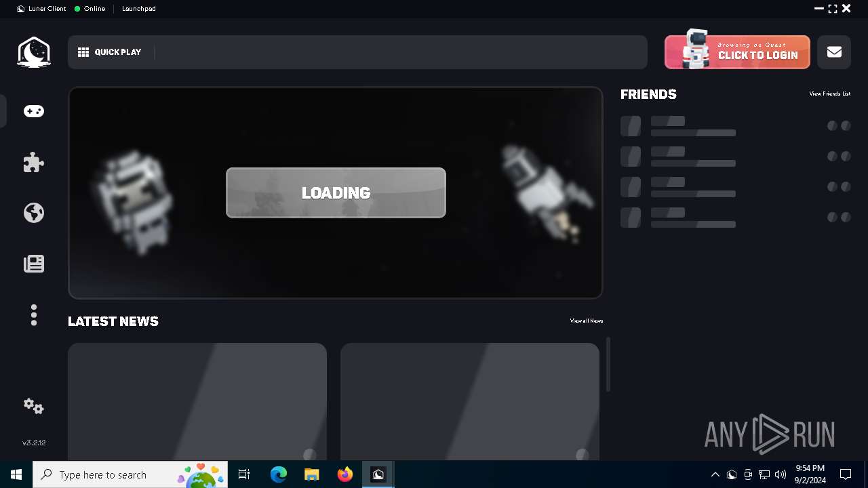The image size is (868, 488).
Task: Click the second latest news card
Action: point(470,401)
